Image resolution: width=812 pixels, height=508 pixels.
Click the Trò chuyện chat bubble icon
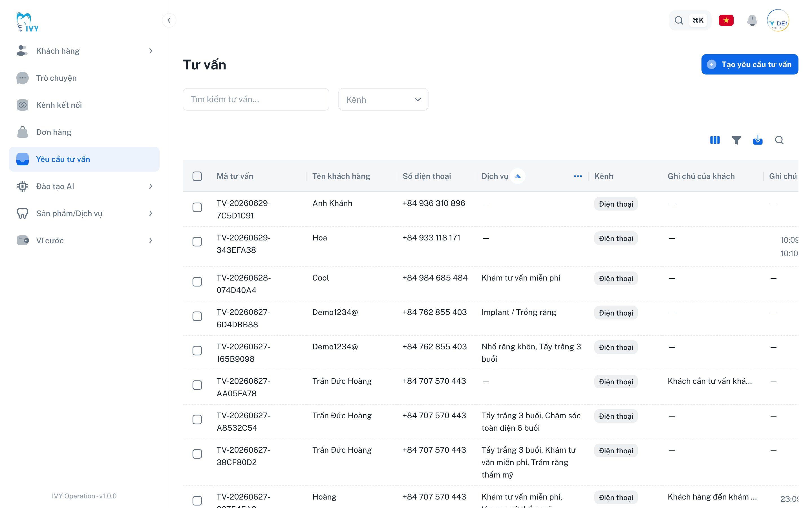pos(22,78)
